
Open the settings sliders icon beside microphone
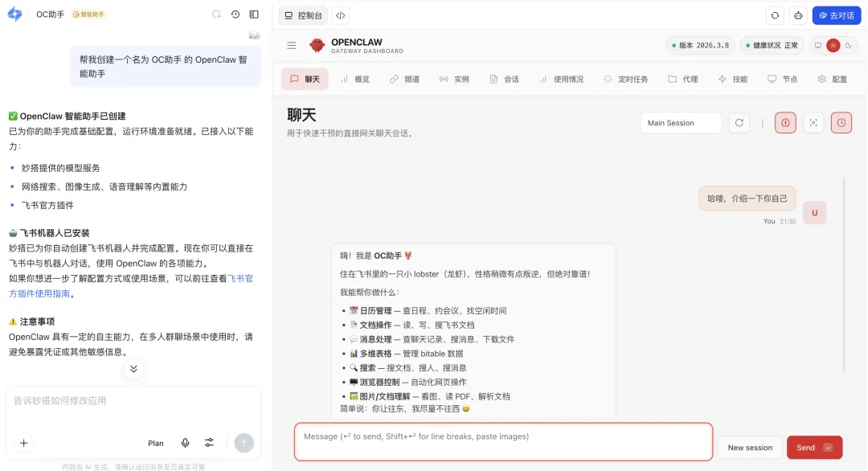click(x=209, y=443)
